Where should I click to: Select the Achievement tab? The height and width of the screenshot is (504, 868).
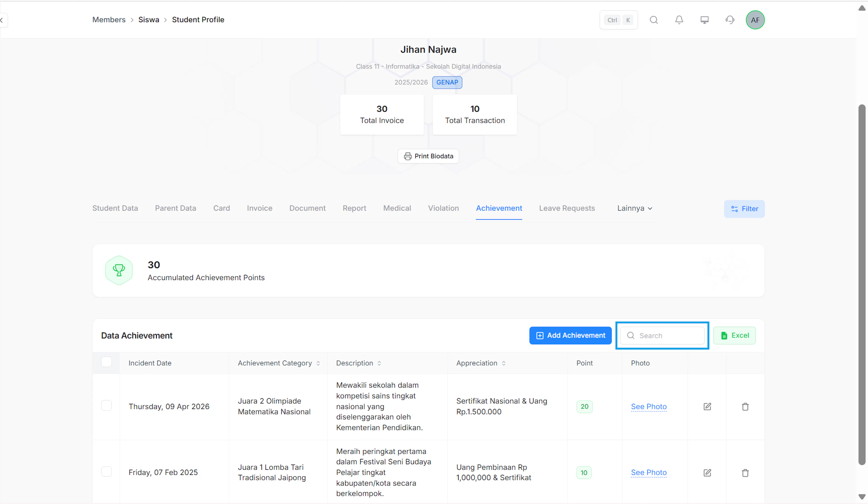pyautogui.click(x=499, y=208)
